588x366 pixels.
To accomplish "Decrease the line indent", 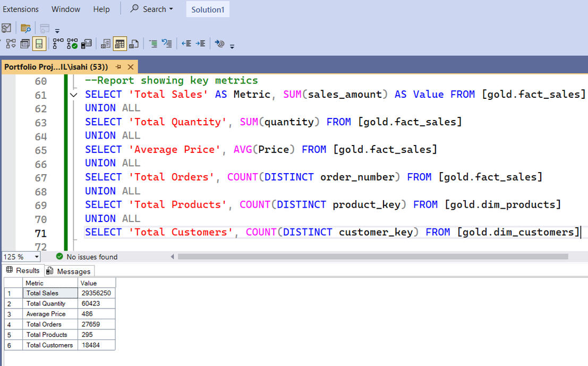I will [x=186, y=44].
